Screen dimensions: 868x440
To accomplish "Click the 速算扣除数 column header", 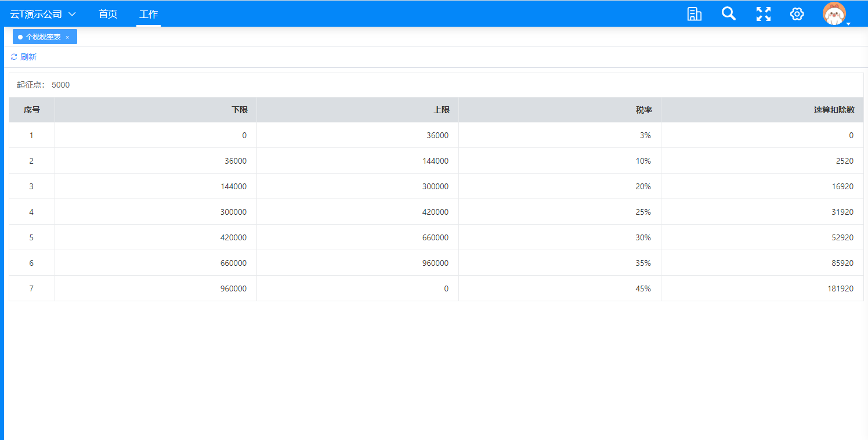I will 834,110.
